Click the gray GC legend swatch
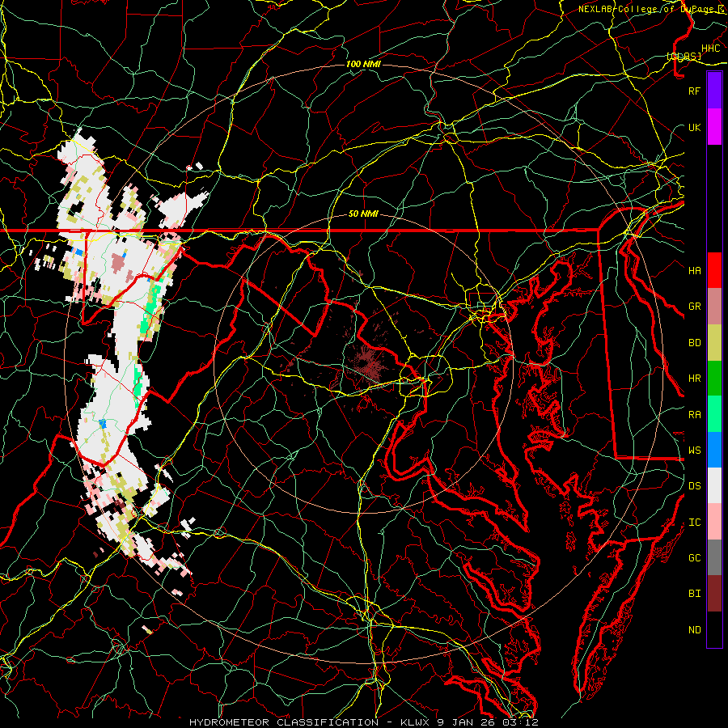Screen dimensions: 728x728 [714, 557]
